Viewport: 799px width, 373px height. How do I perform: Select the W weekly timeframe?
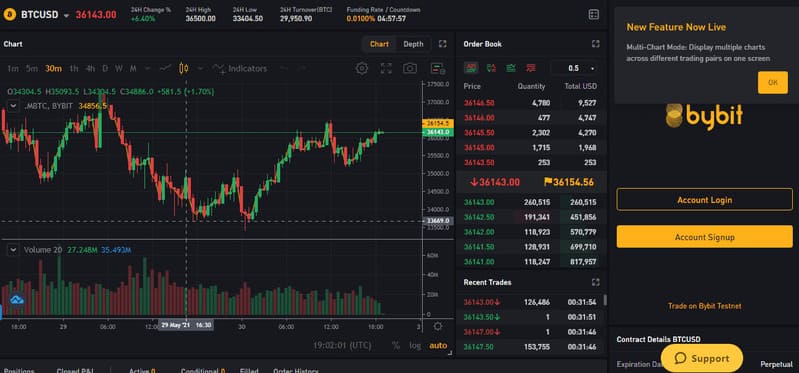click(119, 69)
